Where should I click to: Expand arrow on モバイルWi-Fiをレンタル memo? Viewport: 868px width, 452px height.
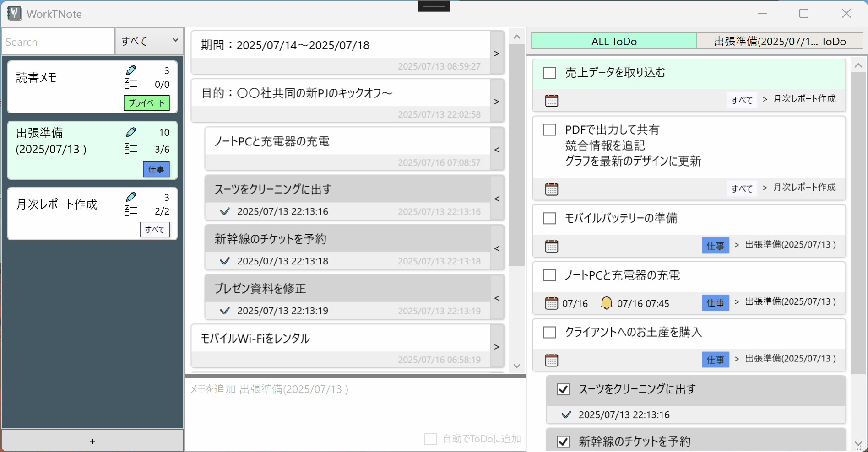(x=497, y=347)
